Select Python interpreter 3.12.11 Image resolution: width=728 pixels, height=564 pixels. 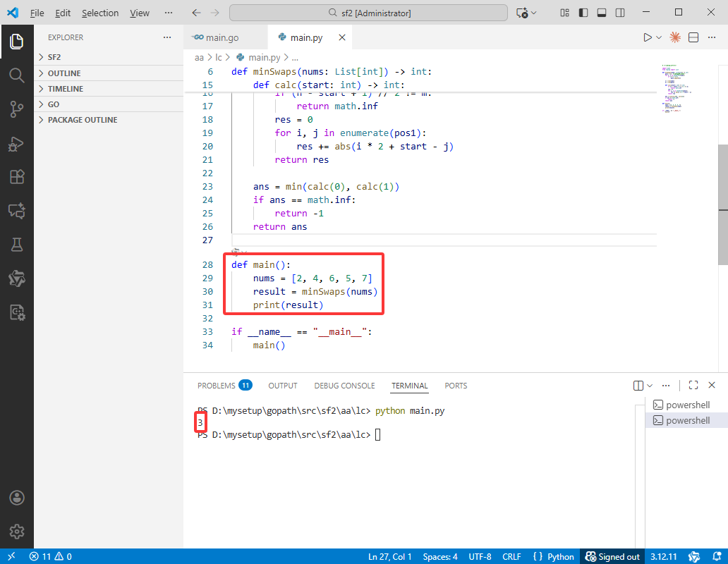tap(664, 556)
